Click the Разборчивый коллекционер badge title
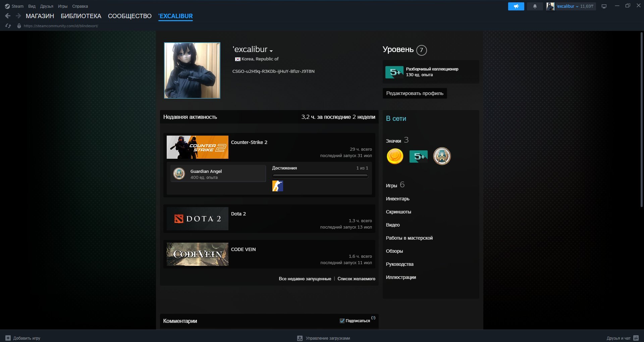This screenshot has height=342, width=644. pyautogui.click(x=432, y=69)
